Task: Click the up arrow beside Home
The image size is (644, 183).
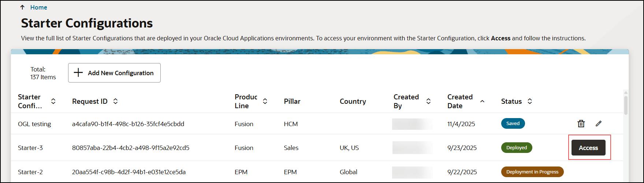Action: point(23,7)
